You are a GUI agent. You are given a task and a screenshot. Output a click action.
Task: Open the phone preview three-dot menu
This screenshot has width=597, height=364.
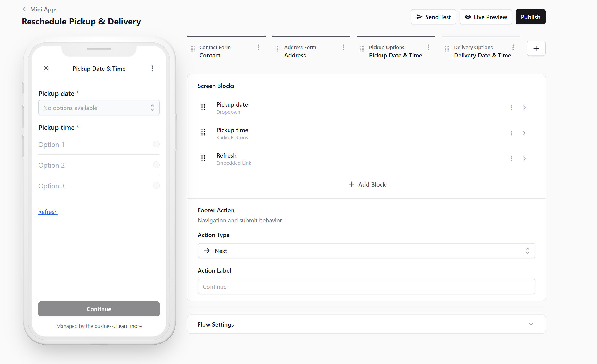[x=152, y=69]
